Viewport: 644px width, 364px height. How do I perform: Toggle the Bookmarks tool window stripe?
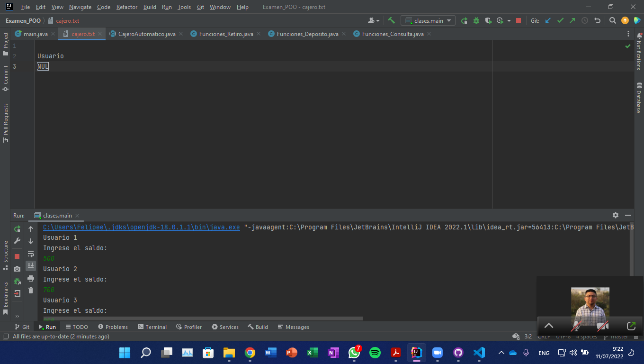click(6, 298)
